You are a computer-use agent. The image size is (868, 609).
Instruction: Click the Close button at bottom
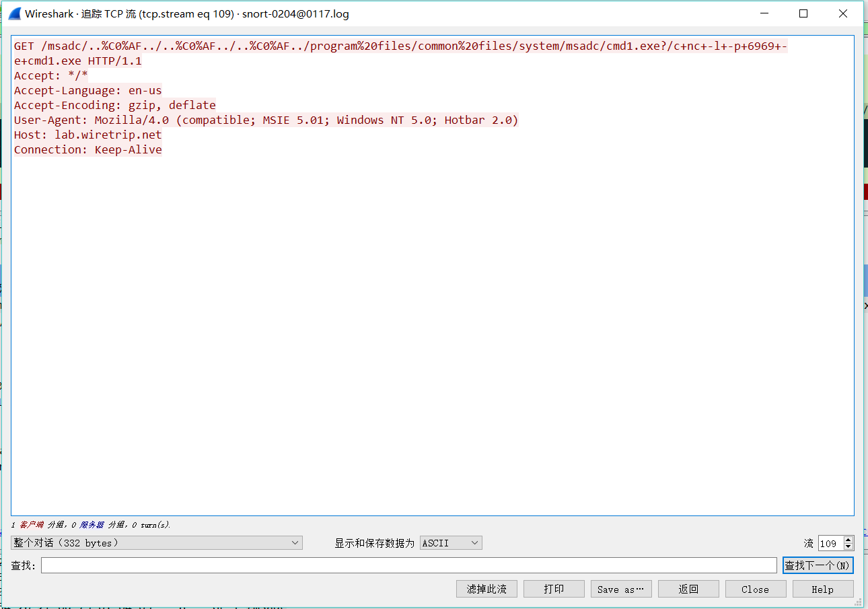pos(756,589)
